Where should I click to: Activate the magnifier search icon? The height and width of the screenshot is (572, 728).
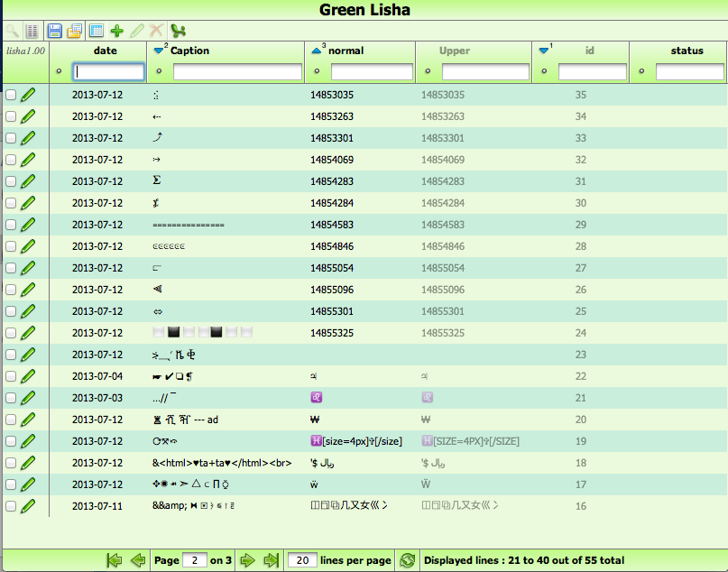point(13,30)
